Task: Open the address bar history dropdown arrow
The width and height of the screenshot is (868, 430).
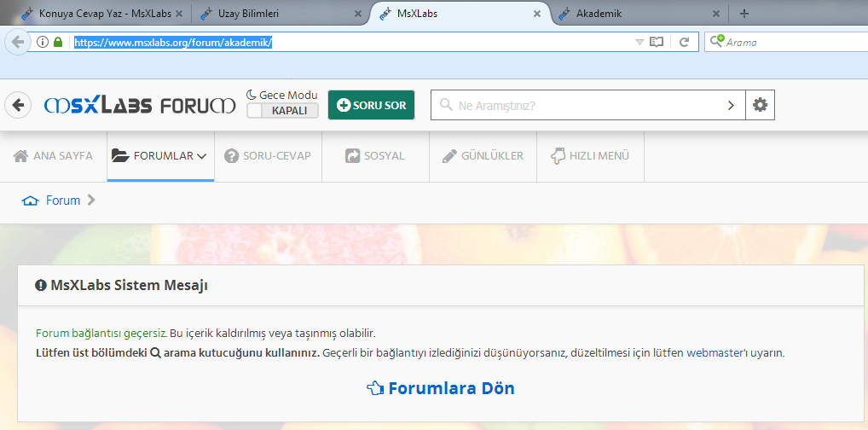Action: click(x=639, y=42)
